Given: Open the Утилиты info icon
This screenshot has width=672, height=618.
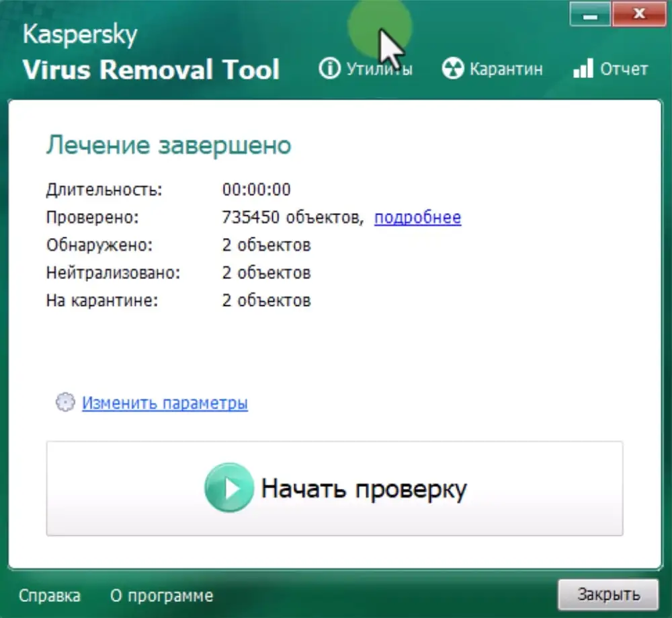Looking at the screenshot, I should coord(329,69).
